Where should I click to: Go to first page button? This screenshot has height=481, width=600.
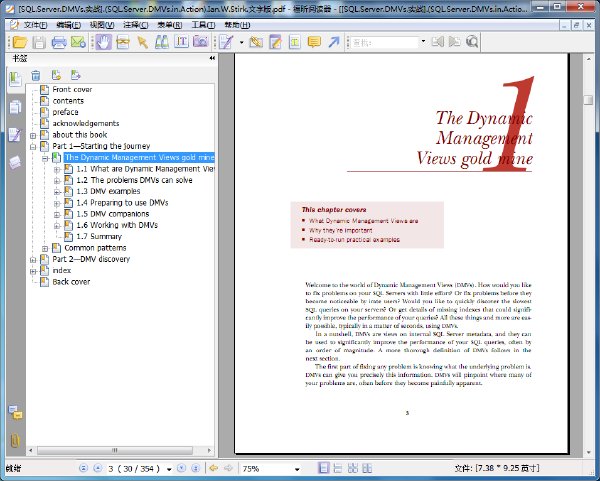(83, 468)
